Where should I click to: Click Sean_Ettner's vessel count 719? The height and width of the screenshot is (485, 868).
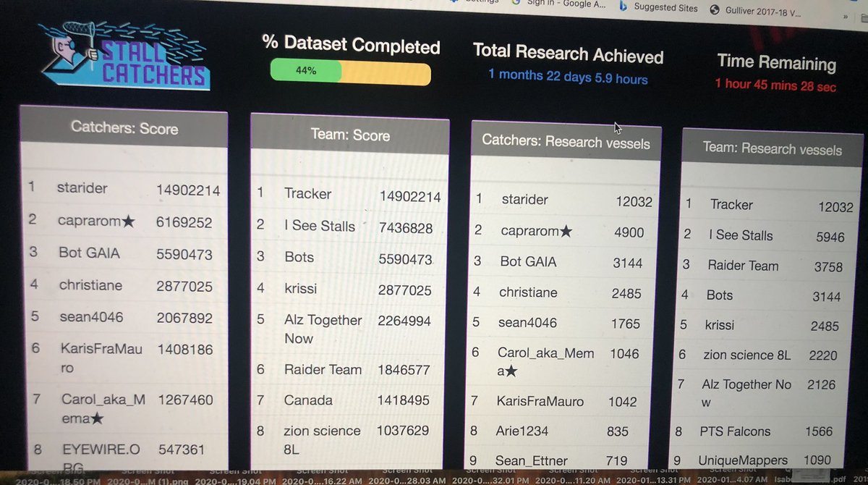(x=616, y=460)
